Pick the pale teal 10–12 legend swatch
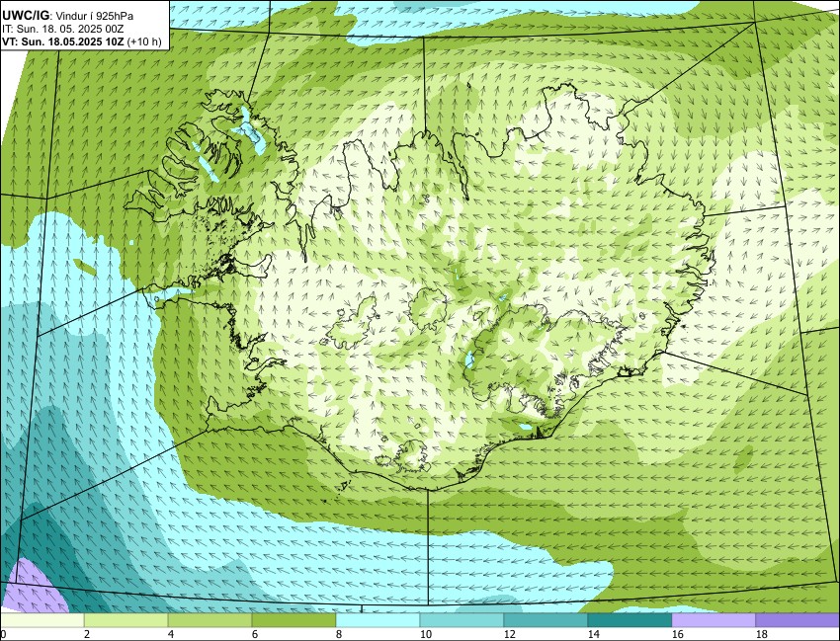Viewport: 840px width, 641px height. click(x=462, y=620)
